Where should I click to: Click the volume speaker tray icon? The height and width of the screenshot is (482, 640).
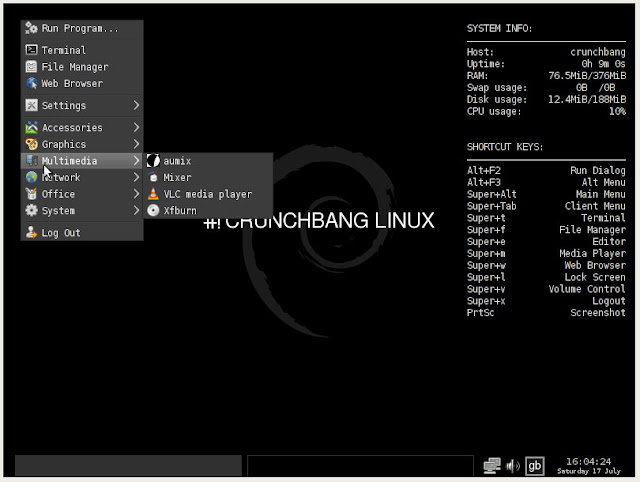tap(512, 466)
